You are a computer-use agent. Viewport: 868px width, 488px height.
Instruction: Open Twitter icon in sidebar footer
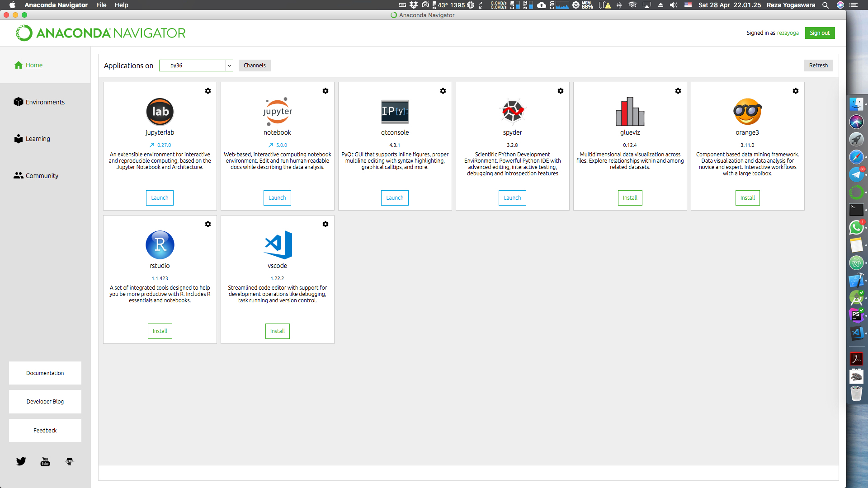21,461
